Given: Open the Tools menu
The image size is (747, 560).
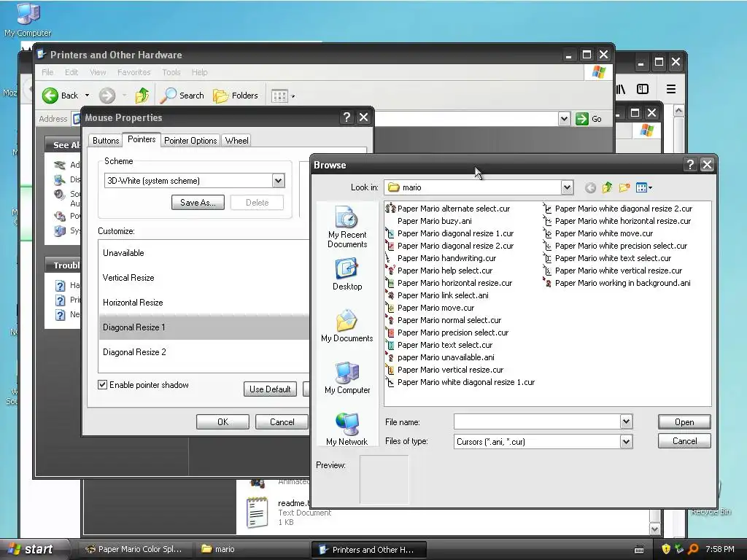Looking at the screenshot, I should pos(171,72).
